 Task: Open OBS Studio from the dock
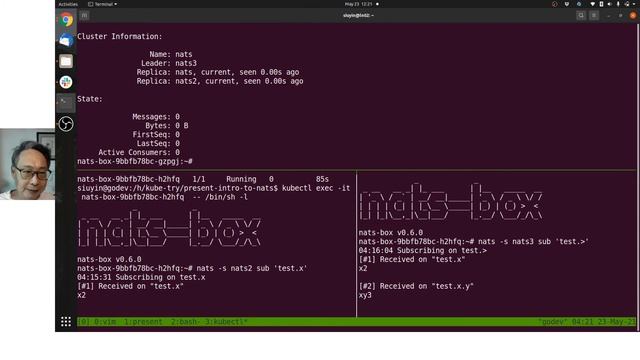tap(66, 124)
